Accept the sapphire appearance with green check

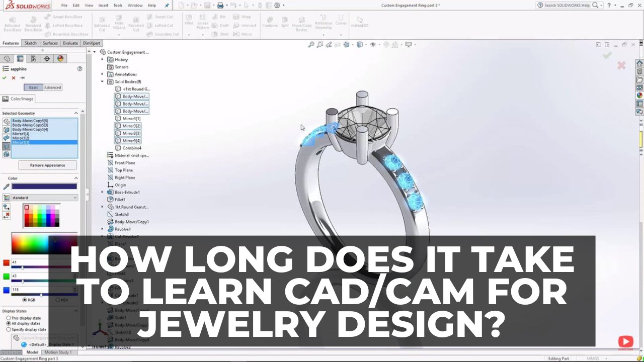pyautogui.click(x=5, y=78)
